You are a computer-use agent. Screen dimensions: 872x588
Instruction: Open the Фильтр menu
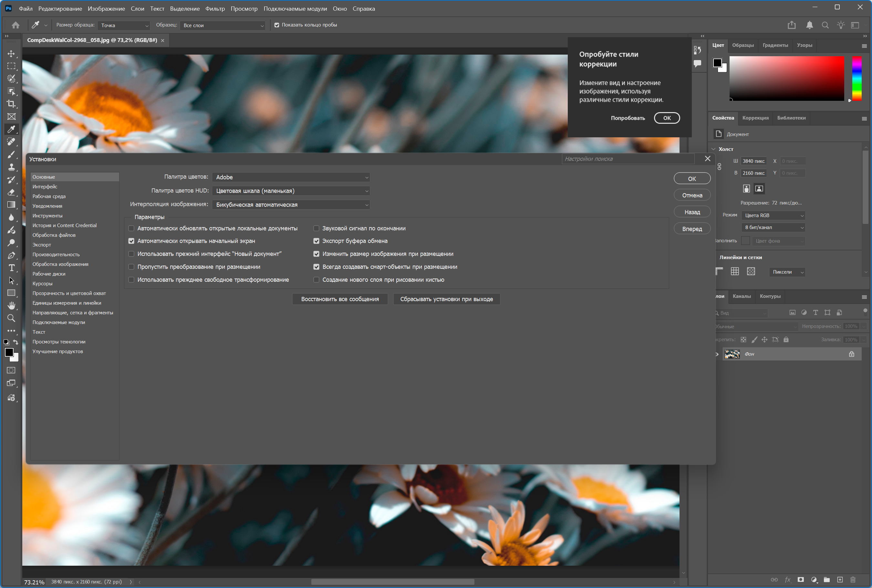(x=215, y=9)
